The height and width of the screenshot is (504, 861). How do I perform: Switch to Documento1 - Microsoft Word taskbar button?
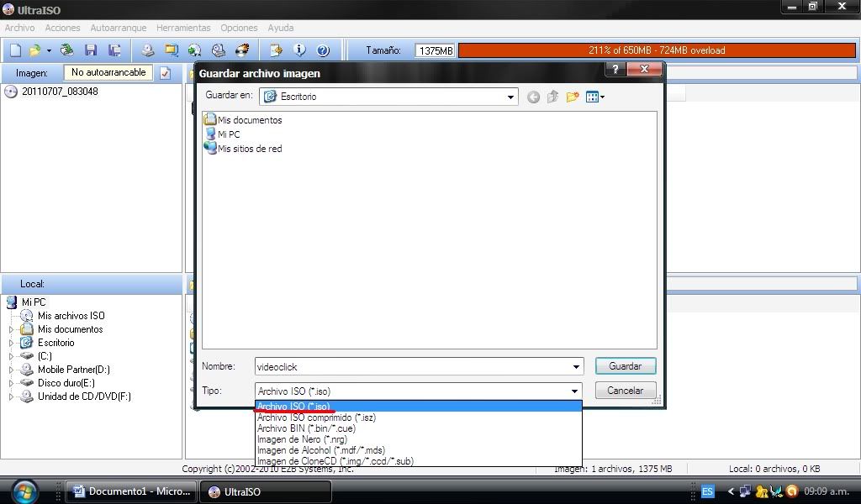[x=132, y=491]
